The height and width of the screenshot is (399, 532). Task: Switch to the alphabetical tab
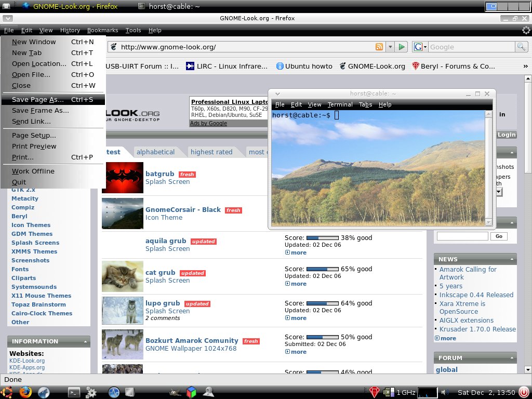pyautogui.click(x=155, y=152)
